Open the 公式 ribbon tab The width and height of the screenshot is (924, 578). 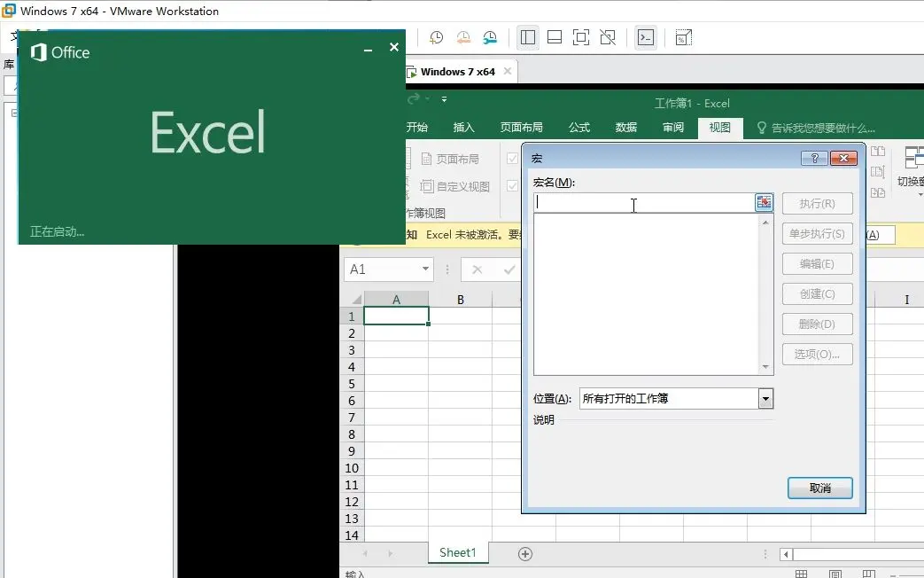click(579, 128)
